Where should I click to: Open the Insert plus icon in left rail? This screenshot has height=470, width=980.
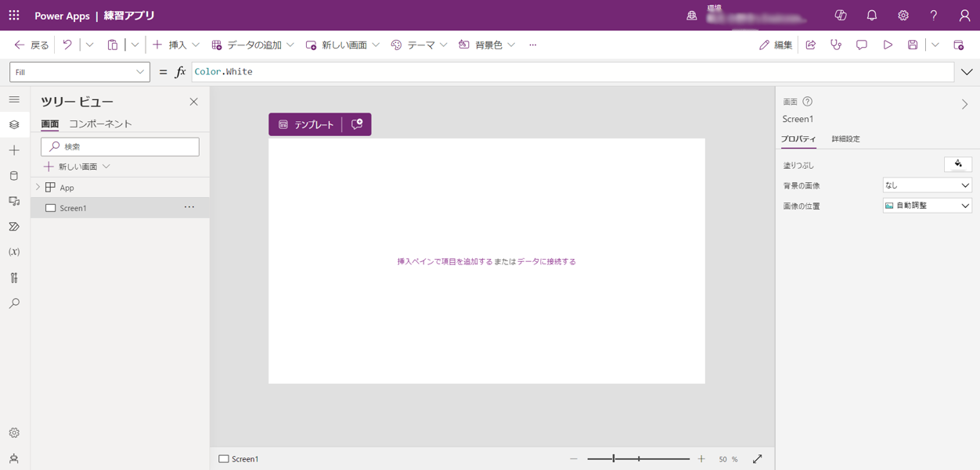pyautogui.click(x=14, y=150)
